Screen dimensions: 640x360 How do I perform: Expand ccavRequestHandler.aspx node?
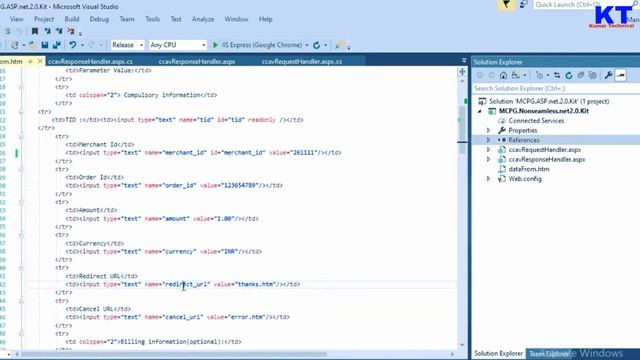point(488,150)
